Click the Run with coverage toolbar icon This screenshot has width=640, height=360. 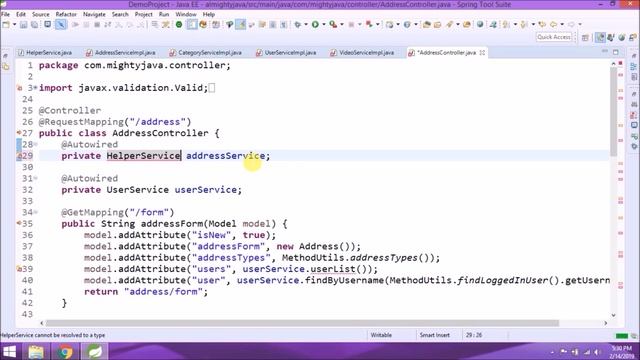(x=333, y=24)
